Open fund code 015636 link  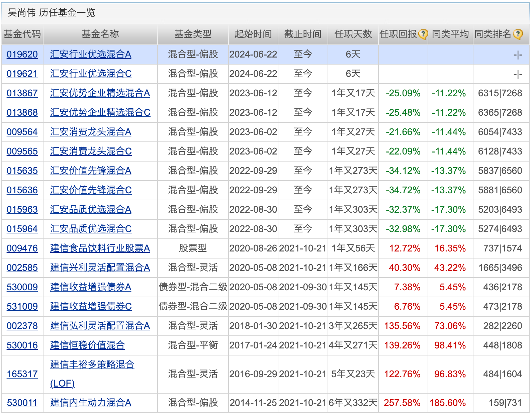22,190
